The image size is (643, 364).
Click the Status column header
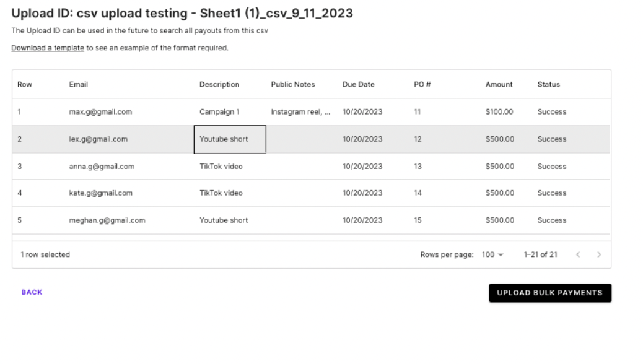coord(548,85)
